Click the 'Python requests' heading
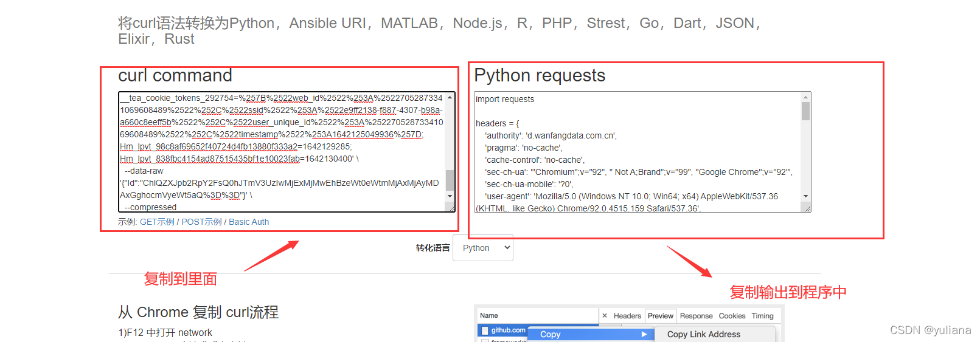 pos(540,75)
